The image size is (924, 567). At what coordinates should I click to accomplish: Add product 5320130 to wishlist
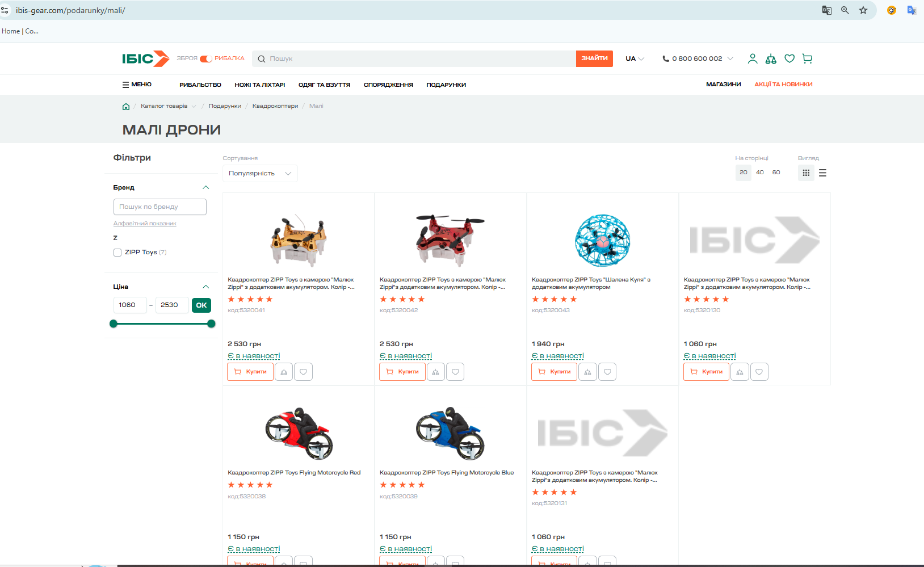pos(759,372)
